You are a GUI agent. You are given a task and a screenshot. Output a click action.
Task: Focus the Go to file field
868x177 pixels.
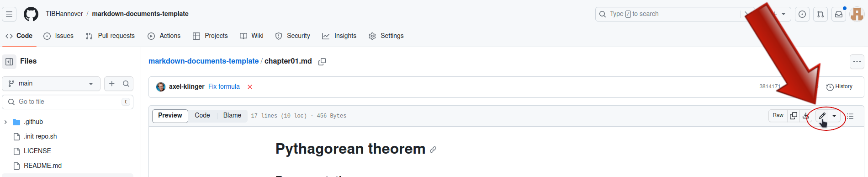68,102
